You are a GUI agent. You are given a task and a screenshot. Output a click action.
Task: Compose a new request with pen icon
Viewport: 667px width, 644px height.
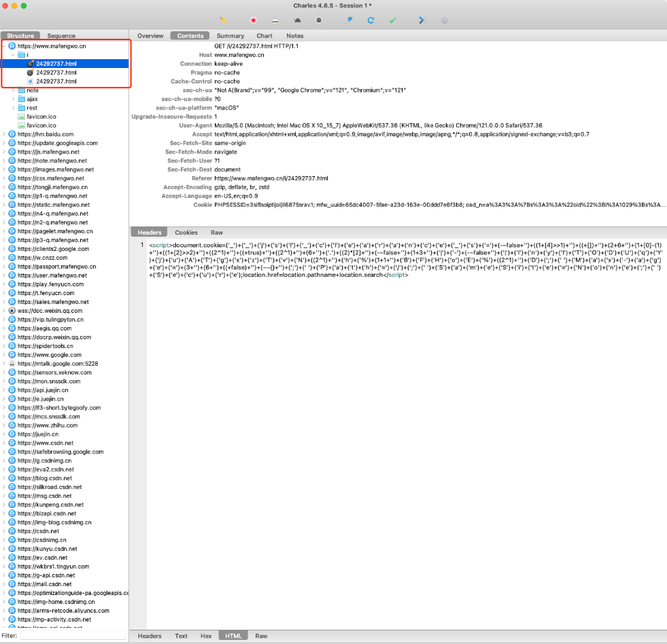pos(349,20)
